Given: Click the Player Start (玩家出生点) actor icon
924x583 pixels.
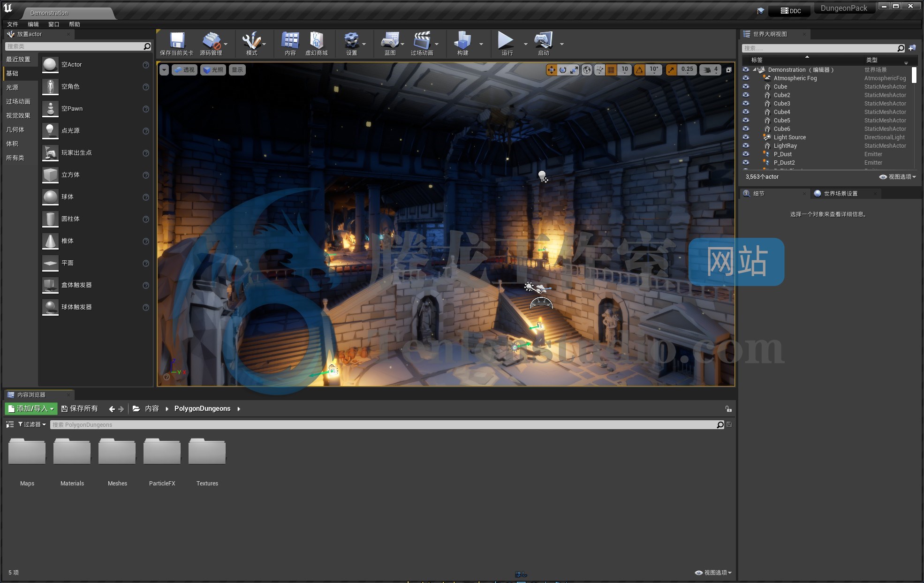Looking at the screenshot, I should [50, 153].
